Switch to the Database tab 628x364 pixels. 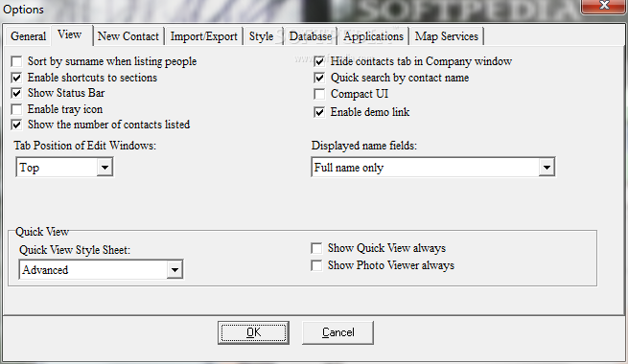(x=311, y=36)
